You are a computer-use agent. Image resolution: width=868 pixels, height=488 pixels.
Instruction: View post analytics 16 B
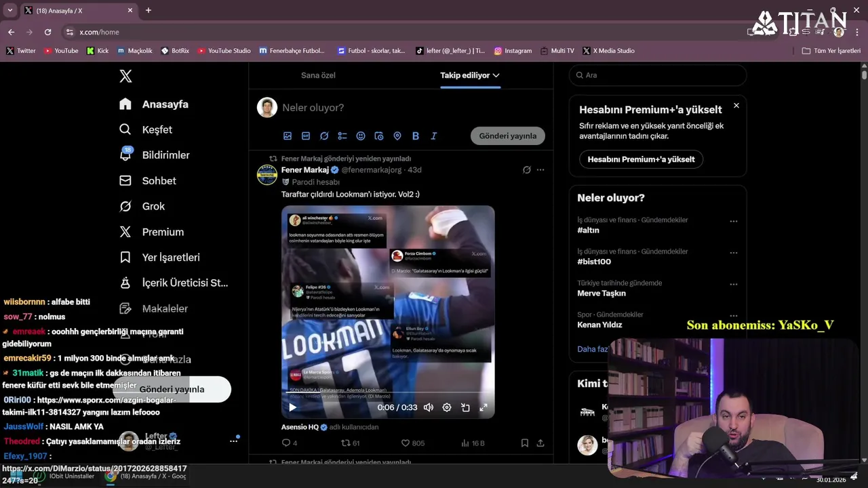pyautogui.click(x=473, y=443)
